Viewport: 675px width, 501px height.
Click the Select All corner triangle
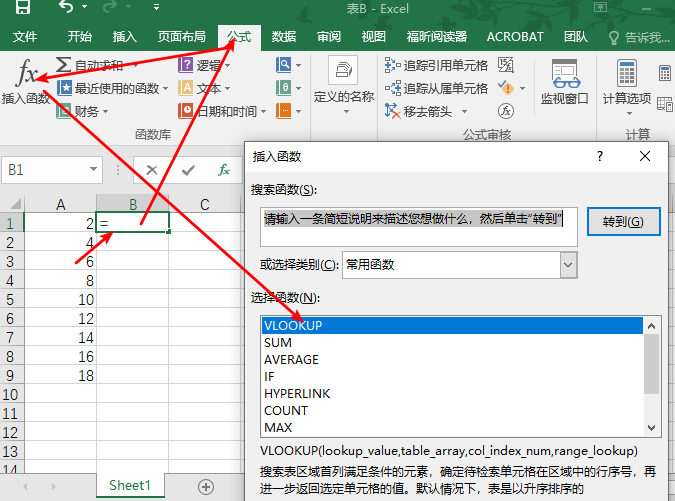tap(15, 203)
